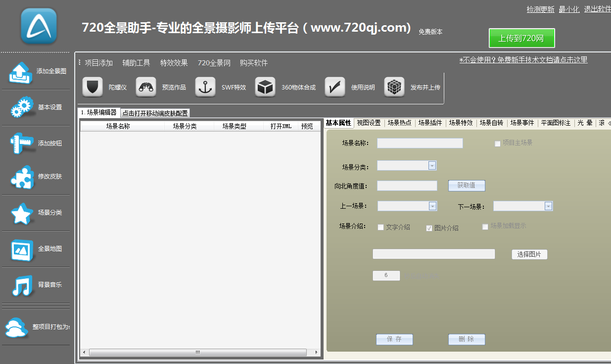Open 场景分类 star icon
This screenshot has width=611, height=364.
22,213
